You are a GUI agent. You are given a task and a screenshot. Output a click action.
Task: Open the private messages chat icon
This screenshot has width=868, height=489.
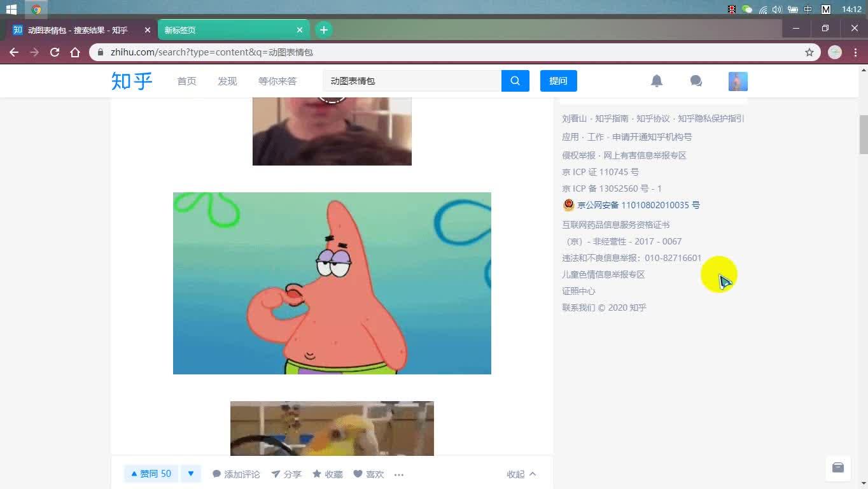click(696, 81)
